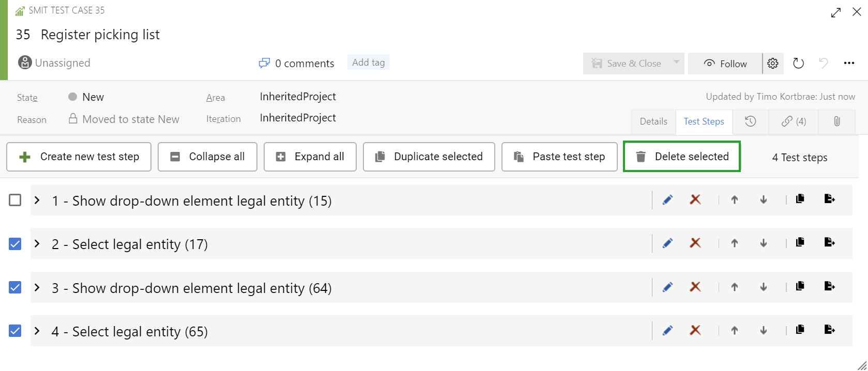The height and width of the screenshot is (371, 868).
Task: Click Add tag field
Action: [368, 63]
